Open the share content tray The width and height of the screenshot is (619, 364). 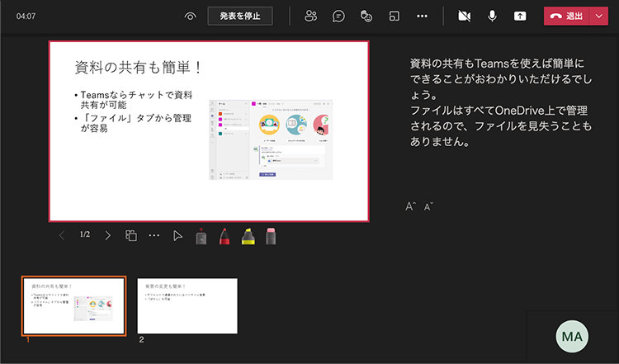(520, 17)
